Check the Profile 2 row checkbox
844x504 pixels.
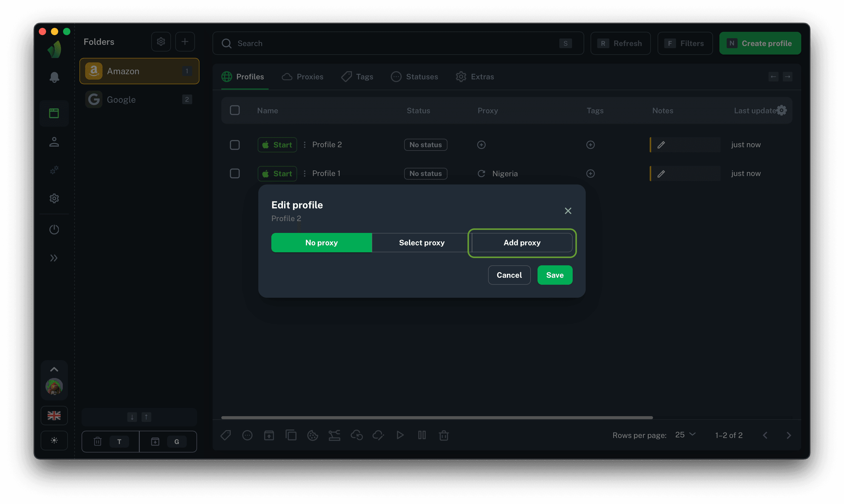tap(235, 145)
